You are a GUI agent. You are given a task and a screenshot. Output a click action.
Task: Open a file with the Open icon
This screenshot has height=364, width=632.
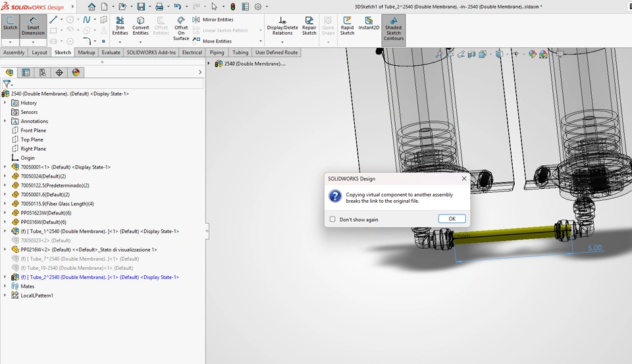pyautogui.click(x=122, y=7)
